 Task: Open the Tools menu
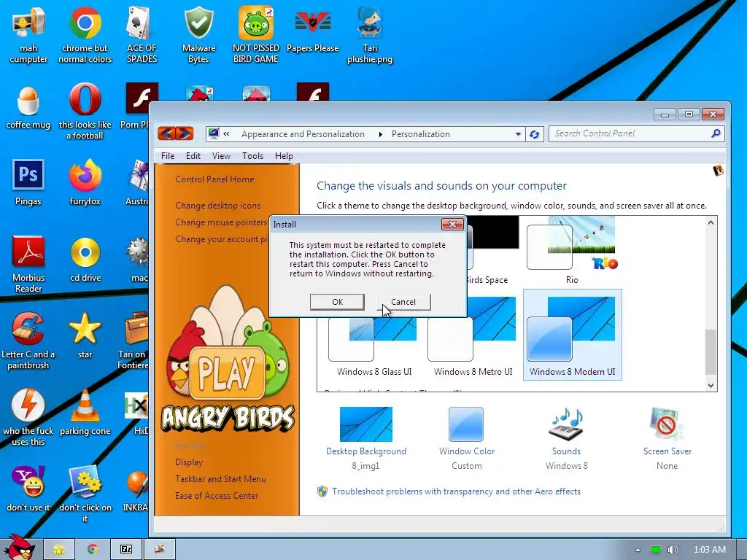tap(252, 156)
